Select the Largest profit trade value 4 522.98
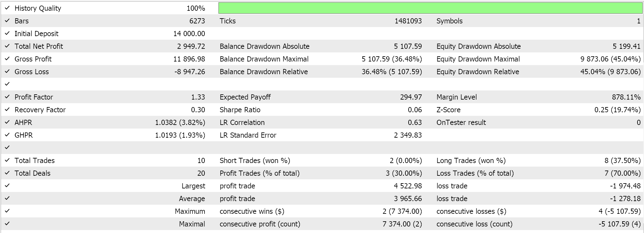This screenshot has height=233, width=644. point(408,186)
